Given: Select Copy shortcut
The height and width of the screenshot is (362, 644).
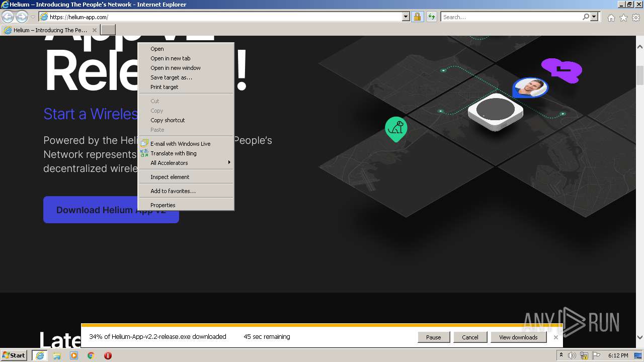Looking at the screenshot, I should click(186, 120).
